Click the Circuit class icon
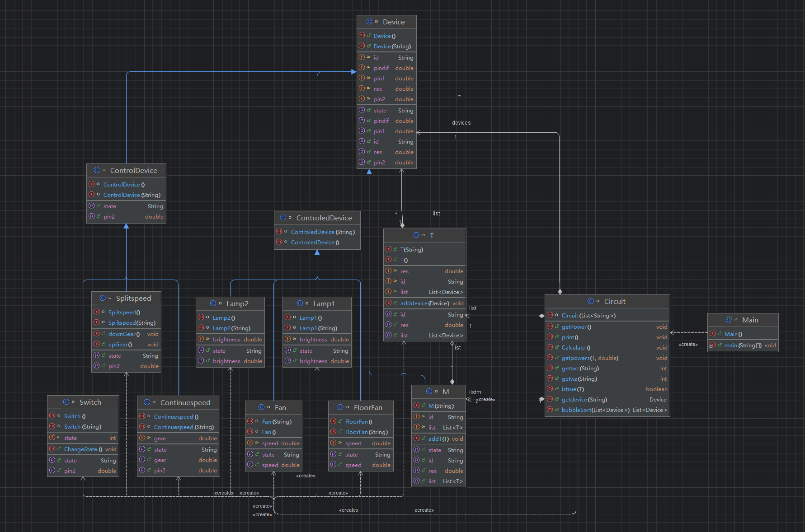The width and height of the screenshot is (805, 532). pos(591,301)
